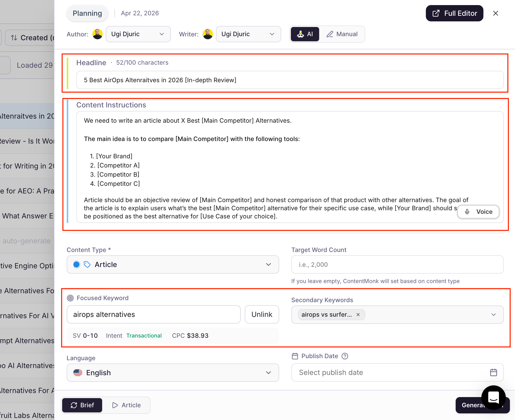Open the Full Editor

pos(454,13)
